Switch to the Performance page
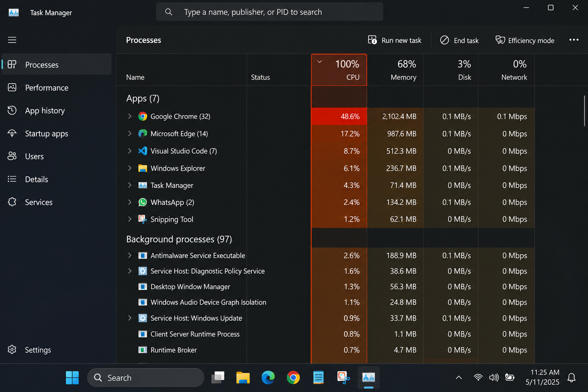 (x=57, y=88)
